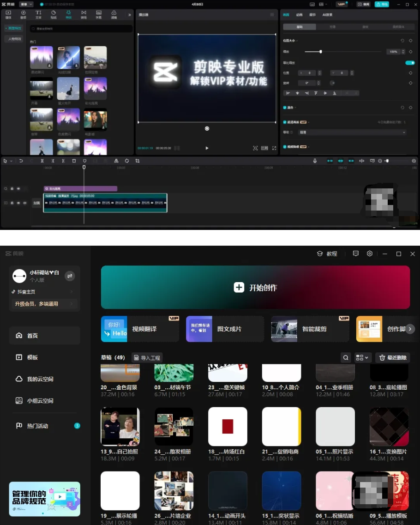Open 首页 (Home) in the home window sidebar

[x=44, y=336]
